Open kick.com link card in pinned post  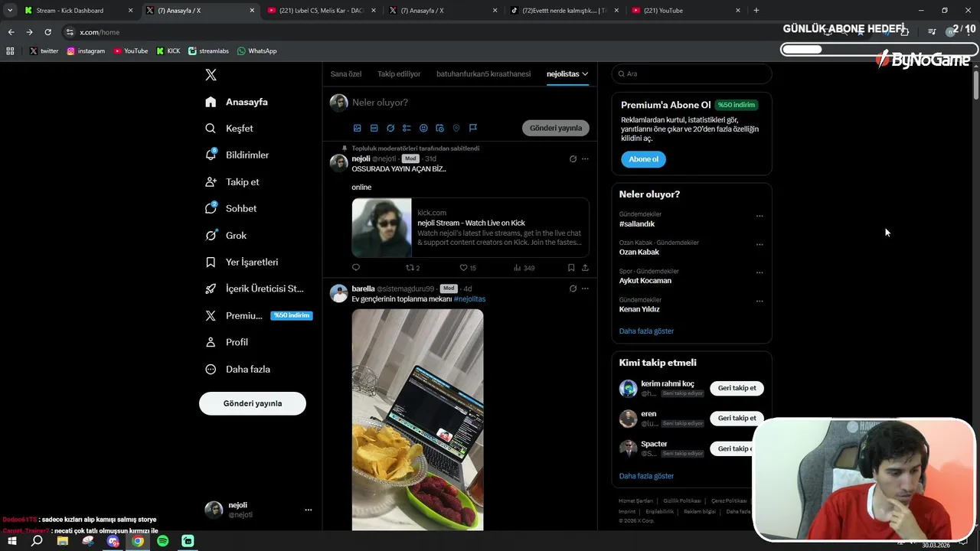(470, 227)
